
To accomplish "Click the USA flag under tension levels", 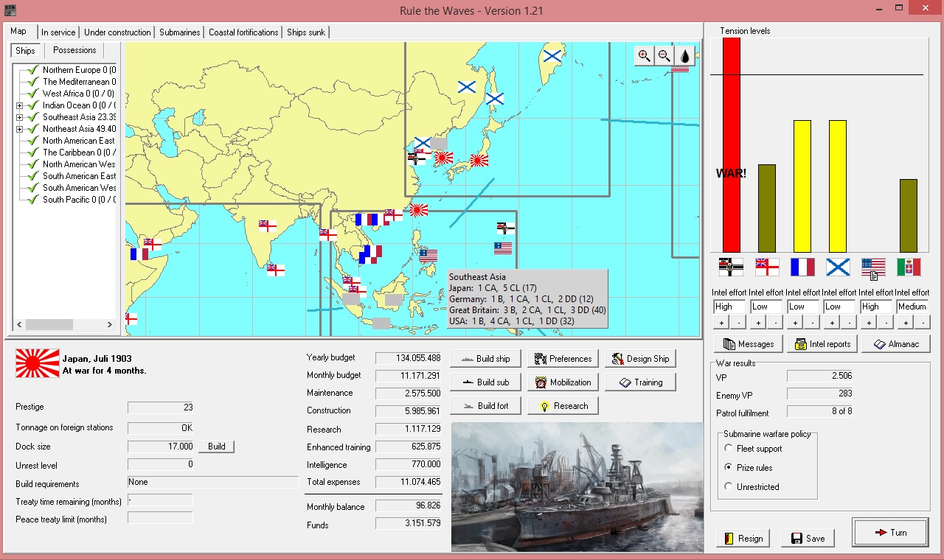I will click(x=873, y=266).
